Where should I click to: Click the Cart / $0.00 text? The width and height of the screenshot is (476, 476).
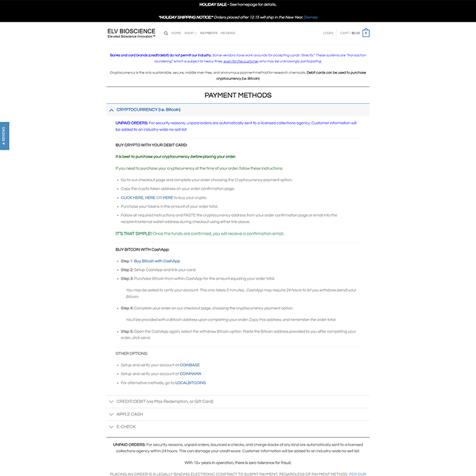click(350, 33)
